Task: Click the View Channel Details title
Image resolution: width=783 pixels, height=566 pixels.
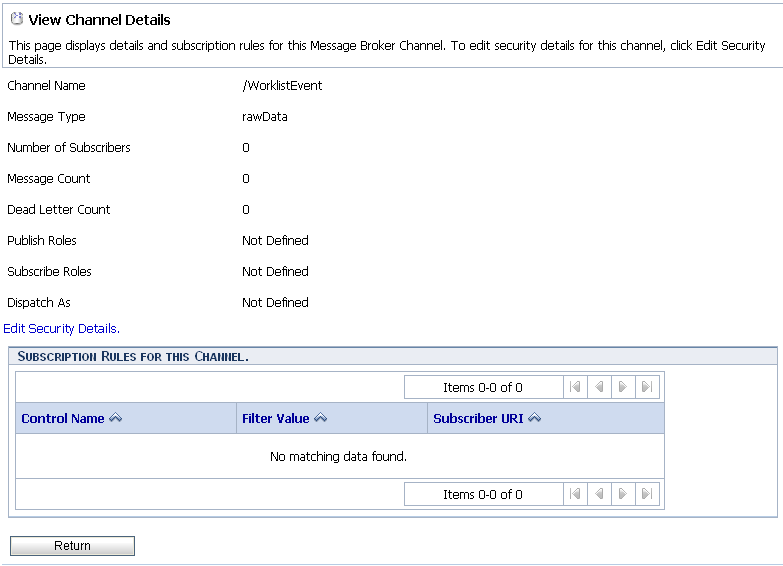Action: coord(99,20)
